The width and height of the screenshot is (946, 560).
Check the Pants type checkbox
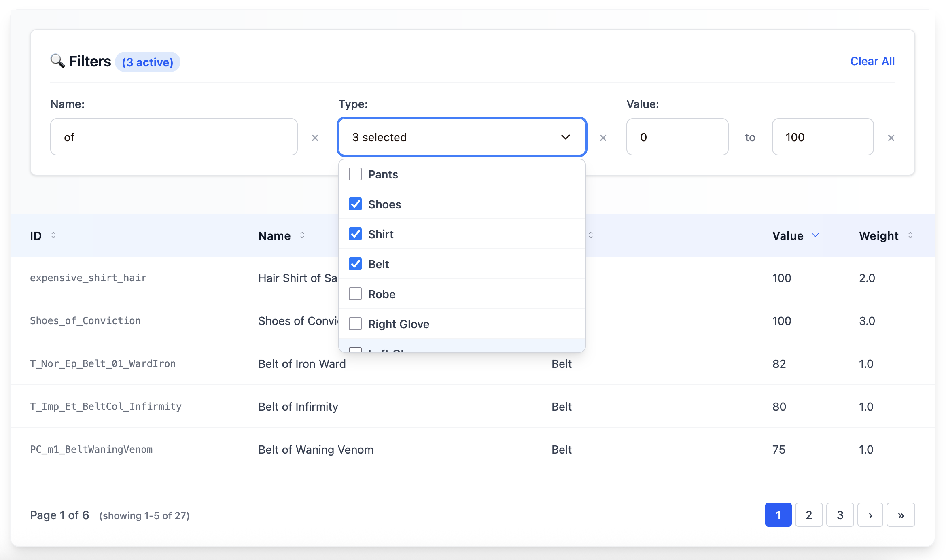tap(355, 174)
